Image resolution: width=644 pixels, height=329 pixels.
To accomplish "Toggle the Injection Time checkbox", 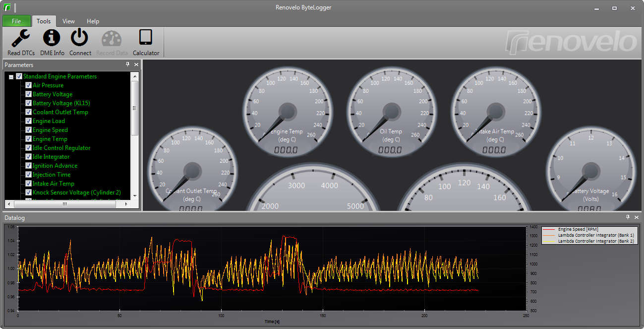I will click(28, 175).
